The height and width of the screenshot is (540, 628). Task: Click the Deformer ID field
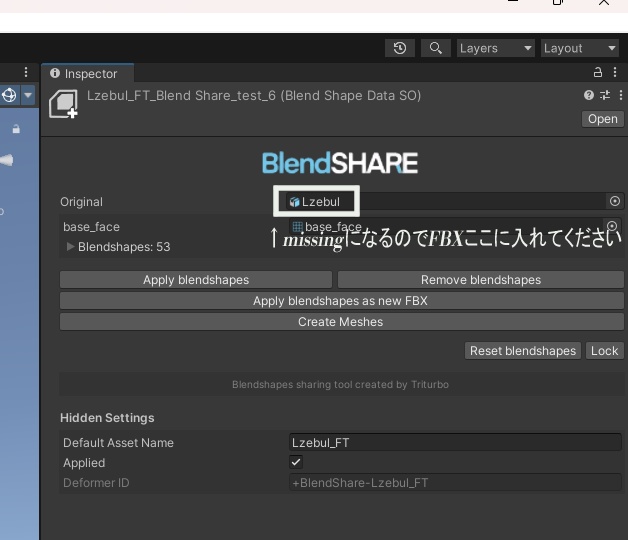pos(455,483)
